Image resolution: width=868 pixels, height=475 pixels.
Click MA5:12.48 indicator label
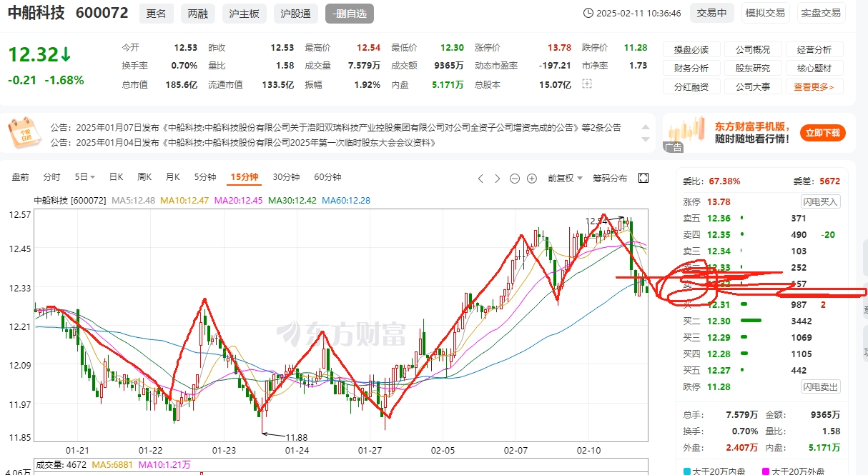tap(134, 201)
